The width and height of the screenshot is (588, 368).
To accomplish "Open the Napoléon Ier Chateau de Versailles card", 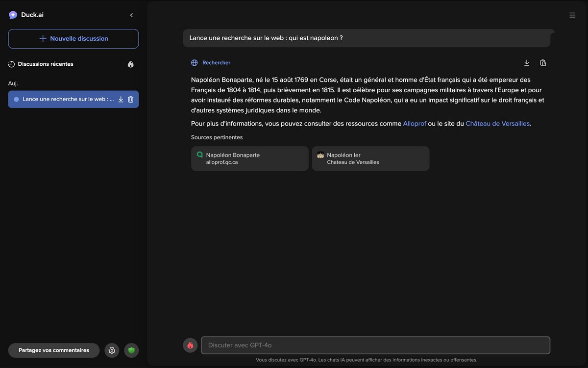I will [x=370, y=158].
